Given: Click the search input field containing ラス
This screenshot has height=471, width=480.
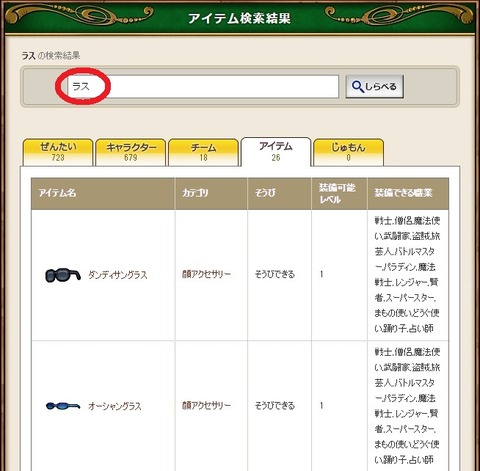Looking at the screenshot, I should coord(203,87).
